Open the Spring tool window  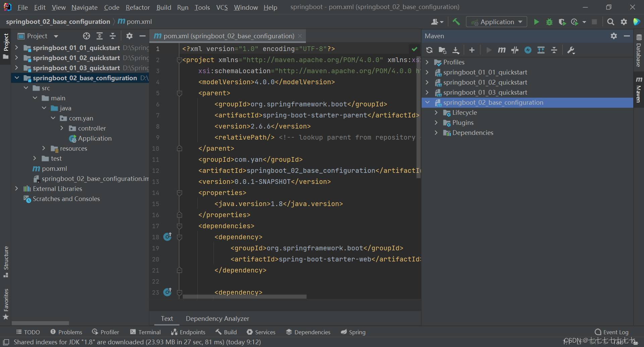coord(353,332)
